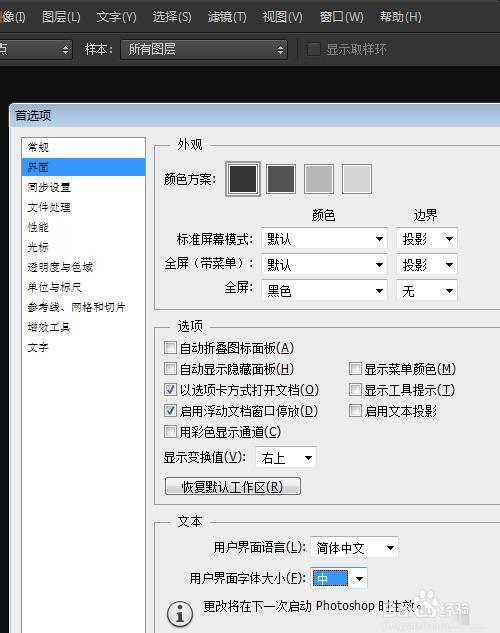Uncheck 以选项卡方式打开文档(O)
Viewport: 500px width, 633px height.
[170, 390]
